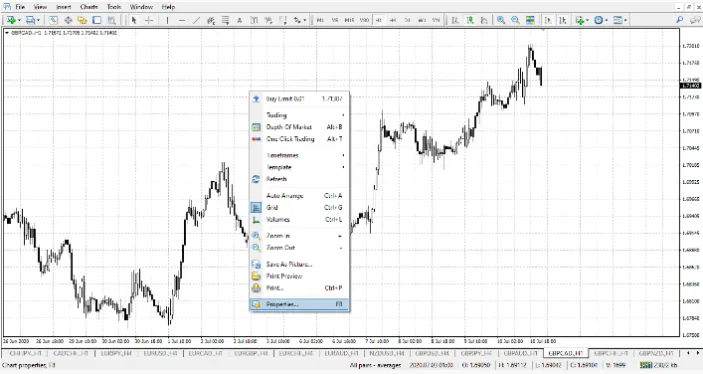703x374 pixels.
Task: Open the New Chart toolbar icon
Action: (11, 20)
